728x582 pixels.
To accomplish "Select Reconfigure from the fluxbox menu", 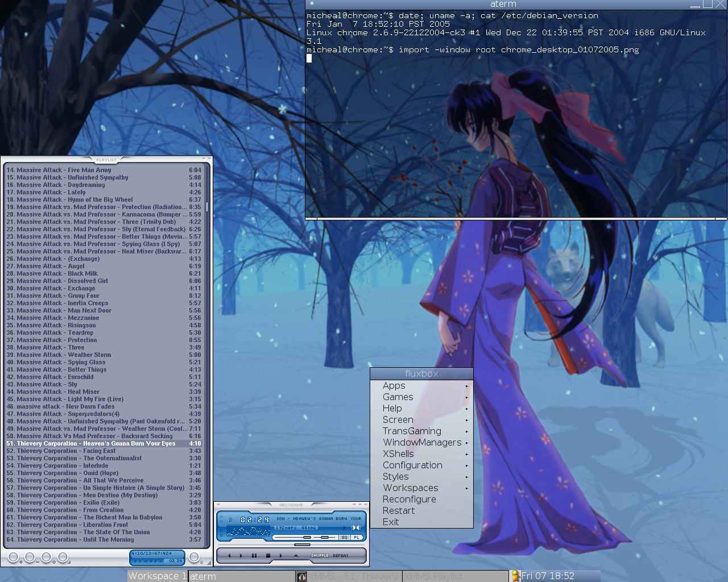I will pos(409,499).
